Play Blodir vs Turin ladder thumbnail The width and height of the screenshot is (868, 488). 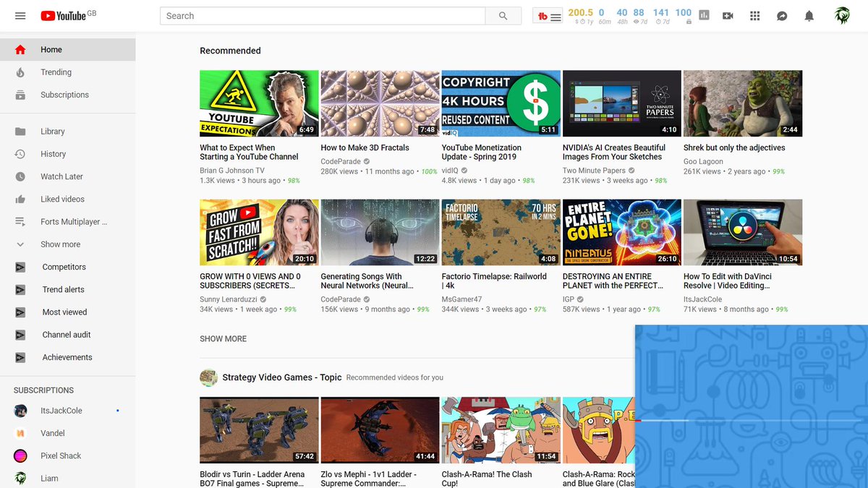coord(260,430)
